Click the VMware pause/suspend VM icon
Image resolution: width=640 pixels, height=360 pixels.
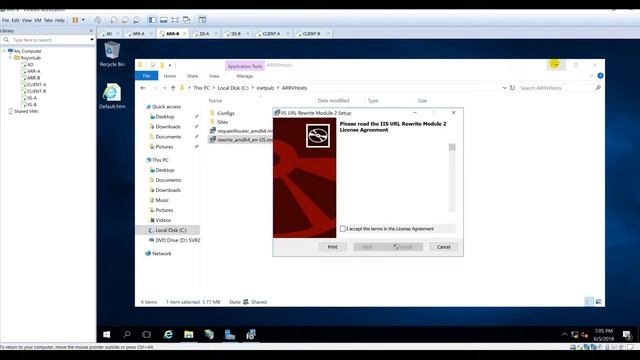point(75,20)
